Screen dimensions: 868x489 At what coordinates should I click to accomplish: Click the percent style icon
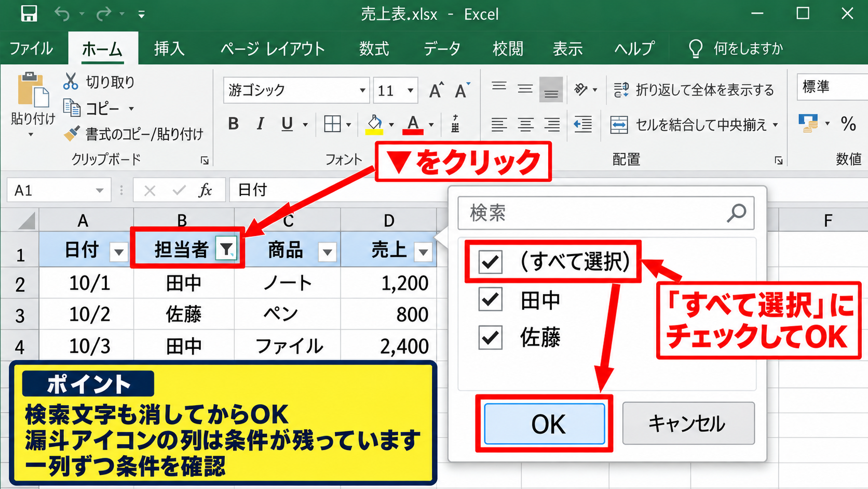(x=848, y=124)
